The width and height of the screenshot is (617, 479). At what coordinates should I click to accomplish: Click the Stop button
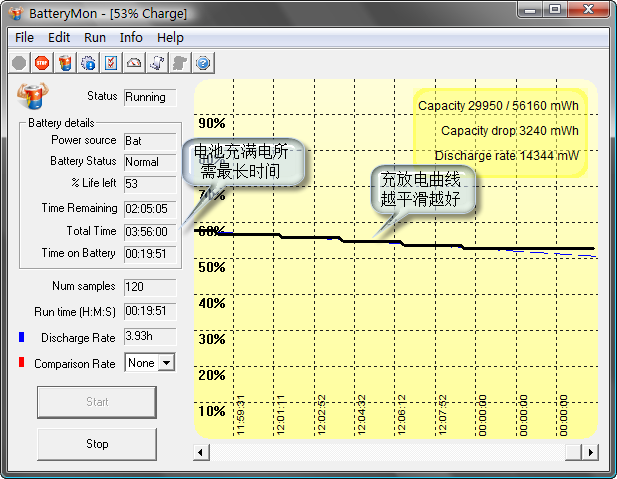tap(97, 444)
